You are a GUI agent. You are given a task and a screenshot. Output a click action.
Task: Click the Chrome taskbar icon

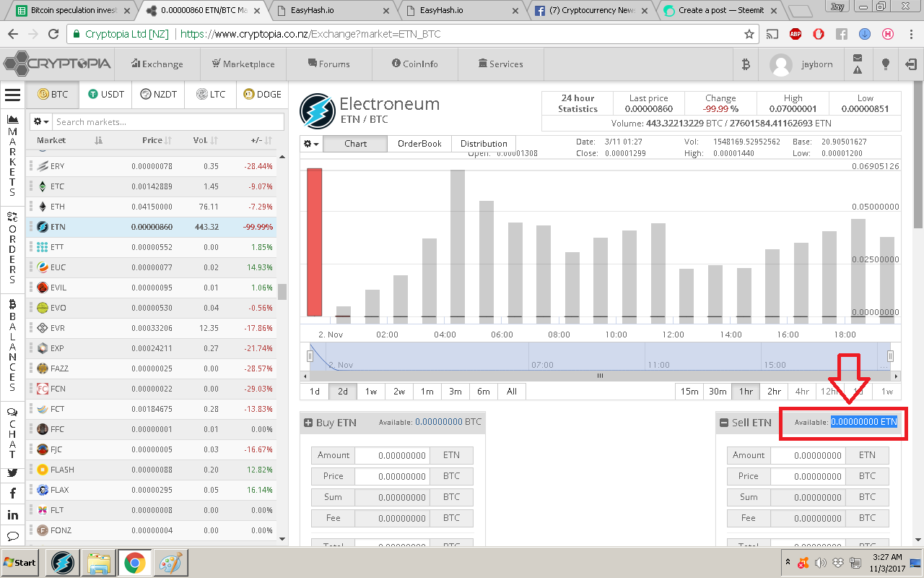click(x=134, y=562)
